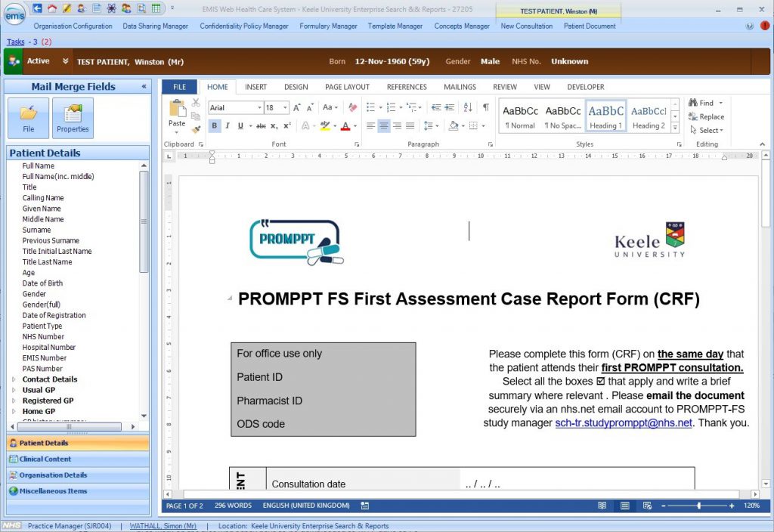774x532 pixels.
Task: Click the Sort A-Z icon
Action: [468, 107]
